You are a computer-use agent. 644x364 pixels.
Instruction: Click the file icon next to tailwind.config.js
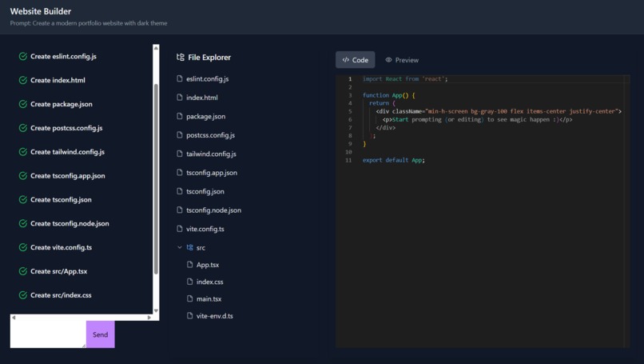(180, 154)
